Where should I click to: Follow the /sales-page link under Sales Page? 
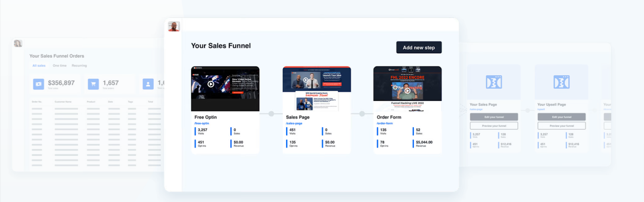coord(294,123)
